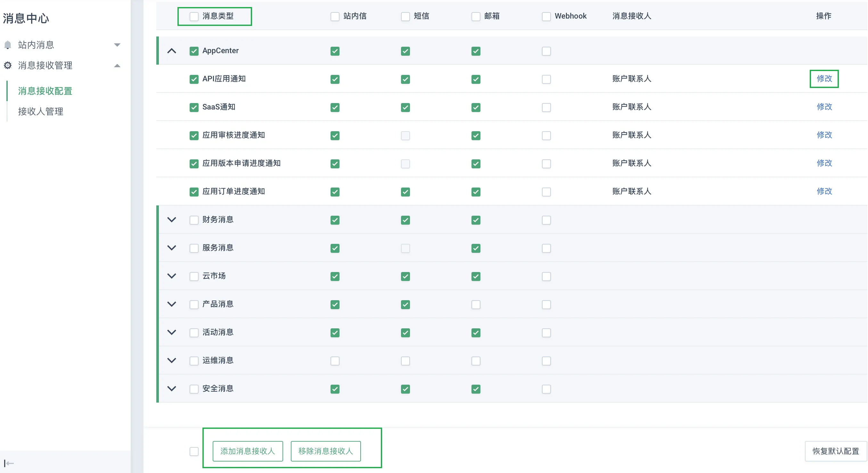Toggle the 站内信 header checkbox
The image size is (868, 473).
pyautogui.click(x=335, y=17)
